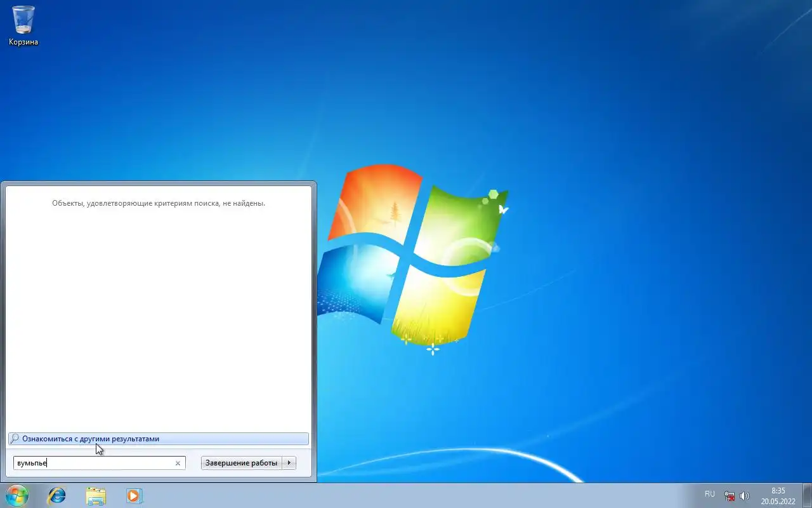Open the network status tray icon

pos(730,496)
